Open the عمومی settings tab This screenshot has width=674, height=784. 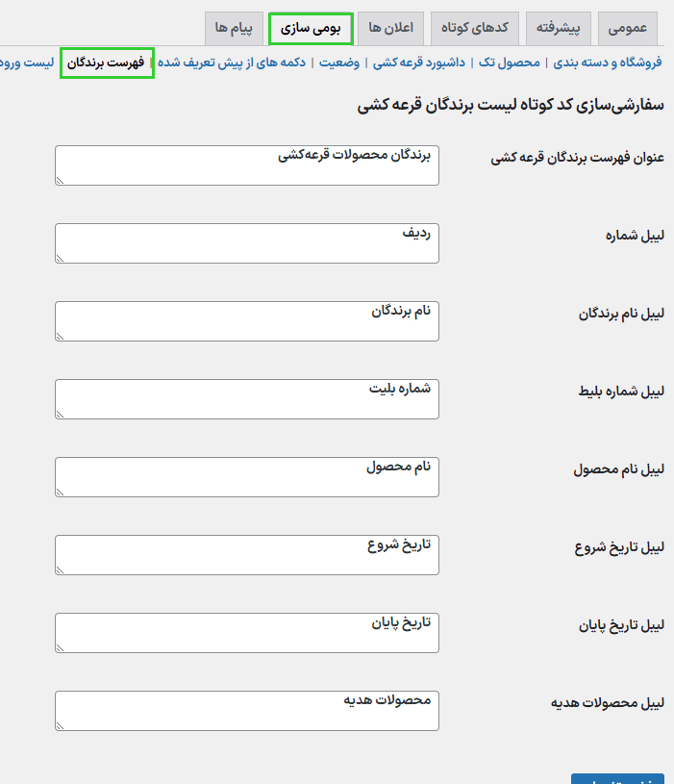click(x=629, y=28)
